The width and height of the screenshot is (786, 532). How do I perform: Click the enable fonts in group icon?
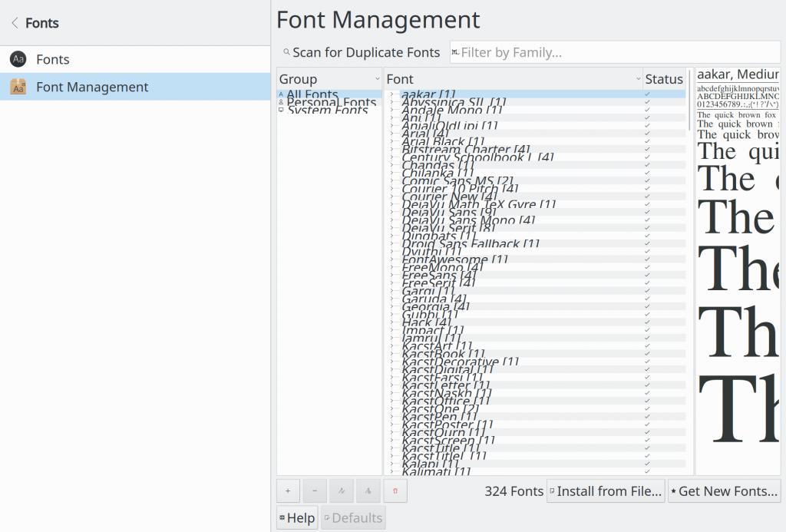(x=342, y=491)
